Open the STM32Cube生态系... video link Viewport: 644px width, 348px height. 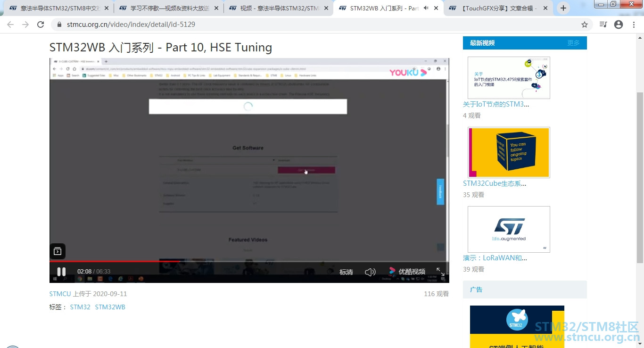495,183
